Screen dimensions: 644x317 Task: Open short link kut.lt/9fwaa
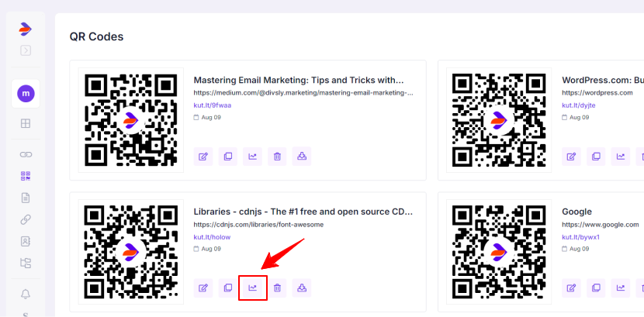(x=213, y=105)
